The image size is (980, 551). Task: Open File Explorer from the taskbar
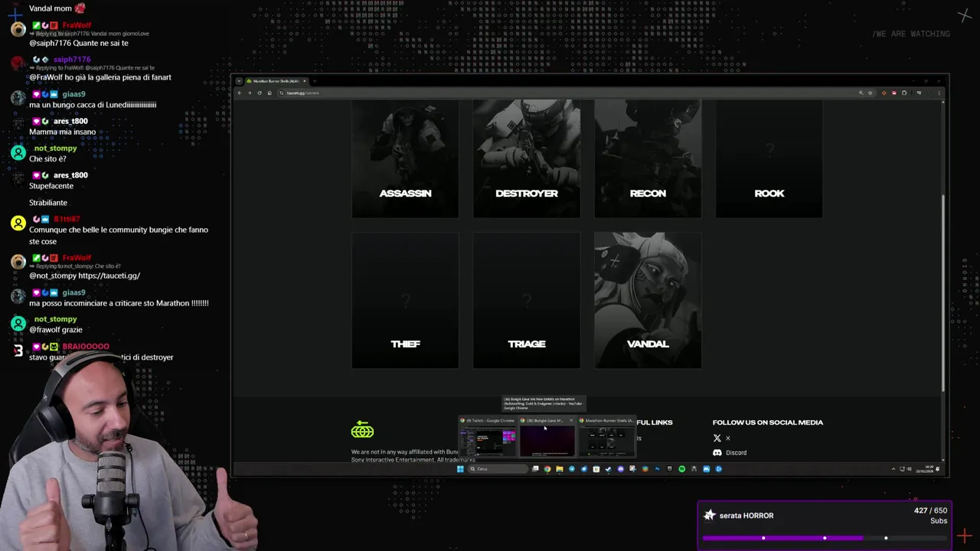560,469
